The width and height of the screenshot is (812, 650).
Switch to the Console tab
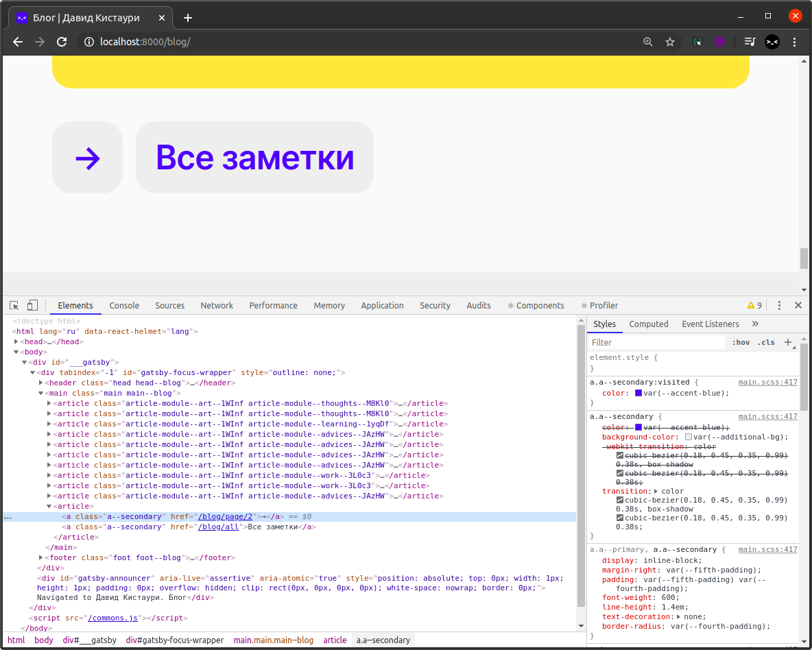(124, 305)
